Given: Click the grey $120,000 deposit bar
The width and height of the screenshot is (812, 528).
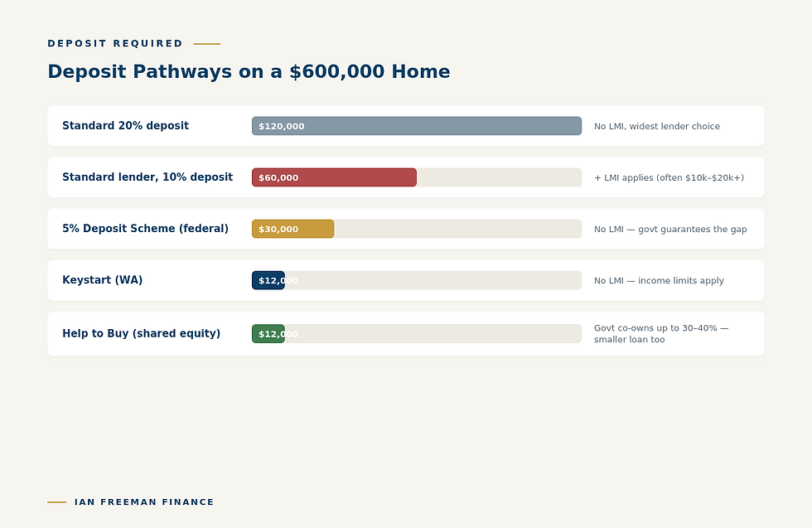Looking at the screenshot, I should point(417,126).
